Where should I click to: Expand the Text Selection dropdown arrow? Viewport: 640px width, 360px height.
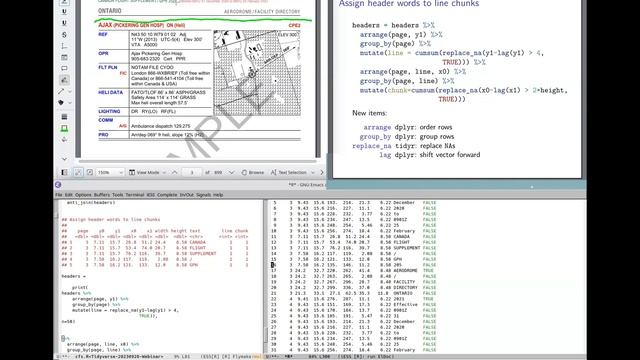pos(313,173)
